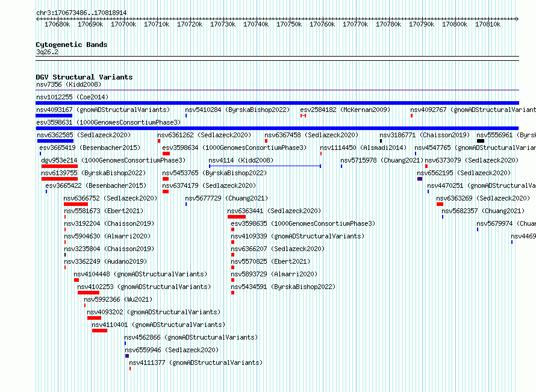Click nsv3192204 (Chaisson2019) label

[x=109, y=223]
